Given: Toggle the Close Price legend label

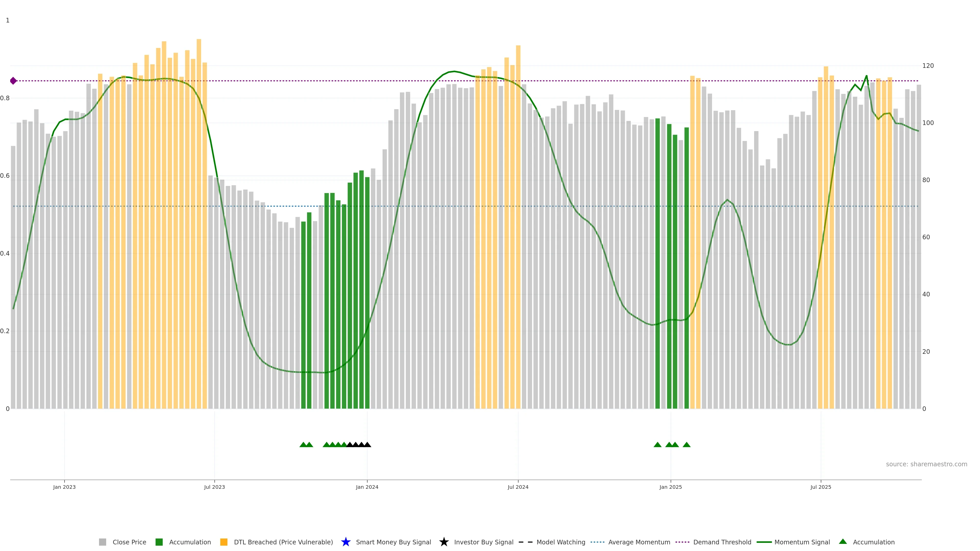Looking at the screenshot, I should 129,542.
